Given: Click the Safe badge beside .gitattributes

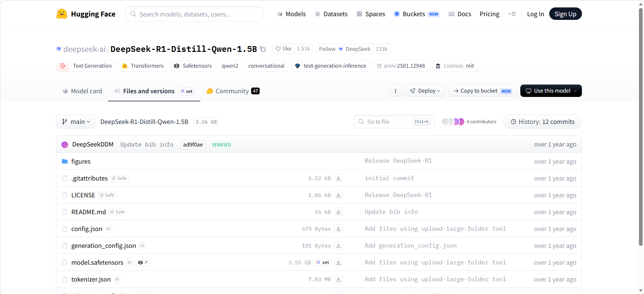Looking at the screenshot, I should [119, 178].
